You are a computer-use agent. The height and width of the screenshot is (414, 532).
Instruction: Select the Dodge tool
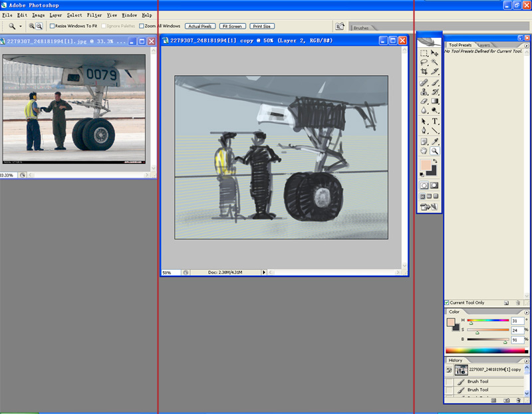(x=435, y=110)
